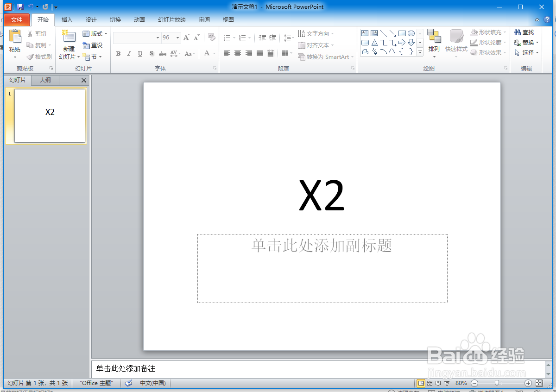Select the Down Arrow block shape
Screen dimensions: 556x392
pos(411,43)
